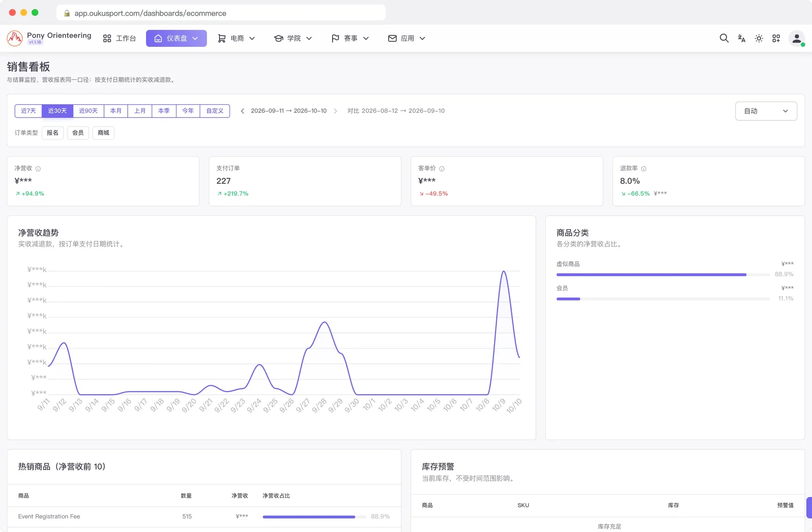The height and width of the screenshot is (532, 812).
Task: Click the 会员 category progress bar
Action: click(x=663, y=299)
